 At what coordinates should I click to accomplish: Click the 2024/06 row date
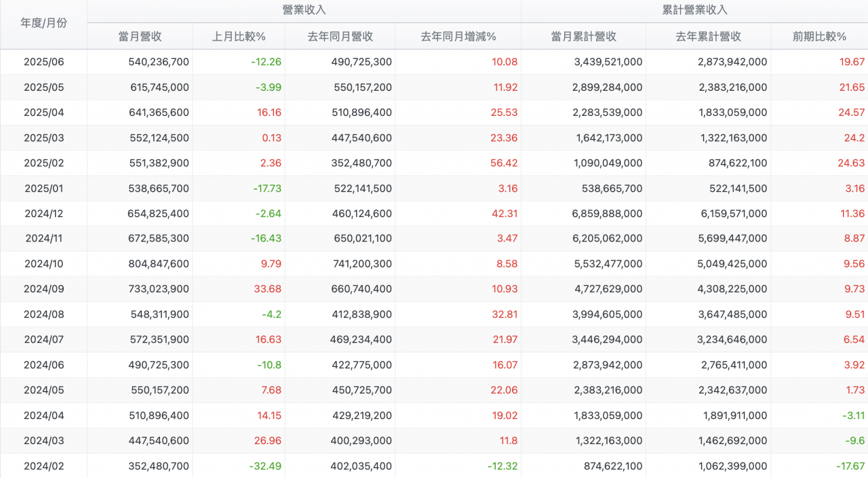coord(43,365)
